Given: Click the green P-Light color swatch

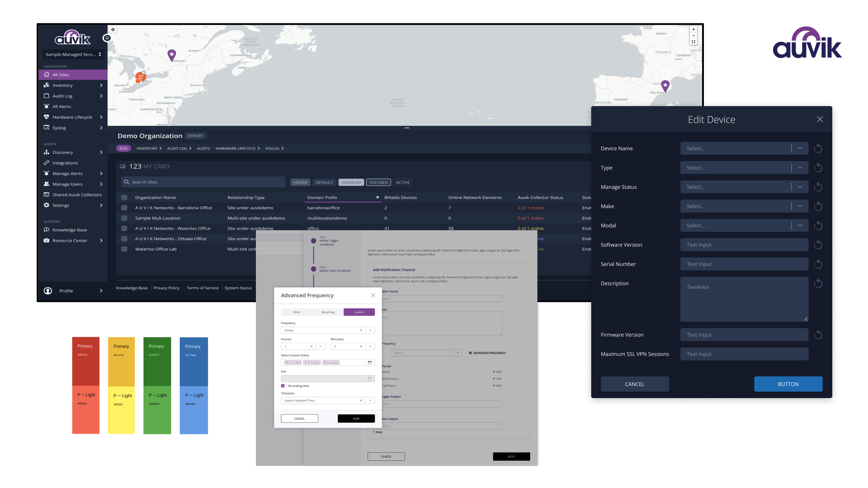Looking at the screenshot, I should click(157, 410).
